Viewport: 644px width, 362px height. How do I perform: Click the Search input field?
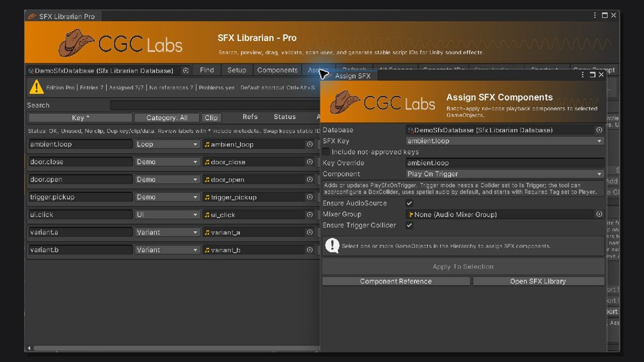215,105
